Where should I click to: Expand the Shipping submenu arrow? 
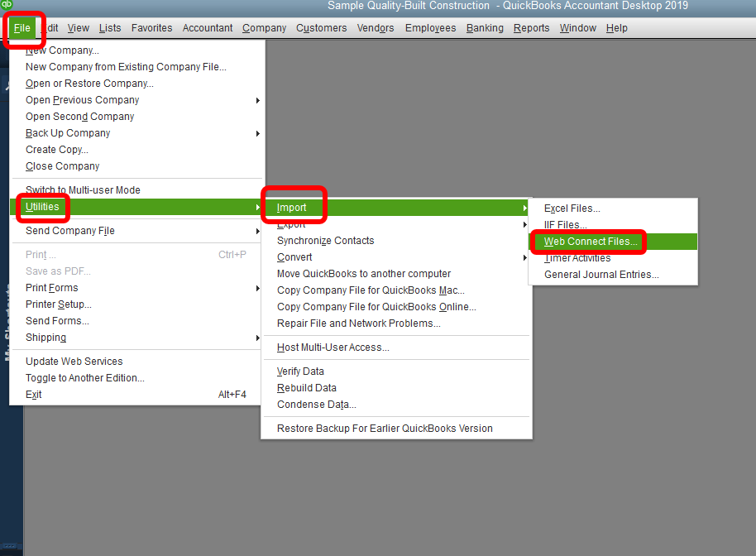point(258,338)
